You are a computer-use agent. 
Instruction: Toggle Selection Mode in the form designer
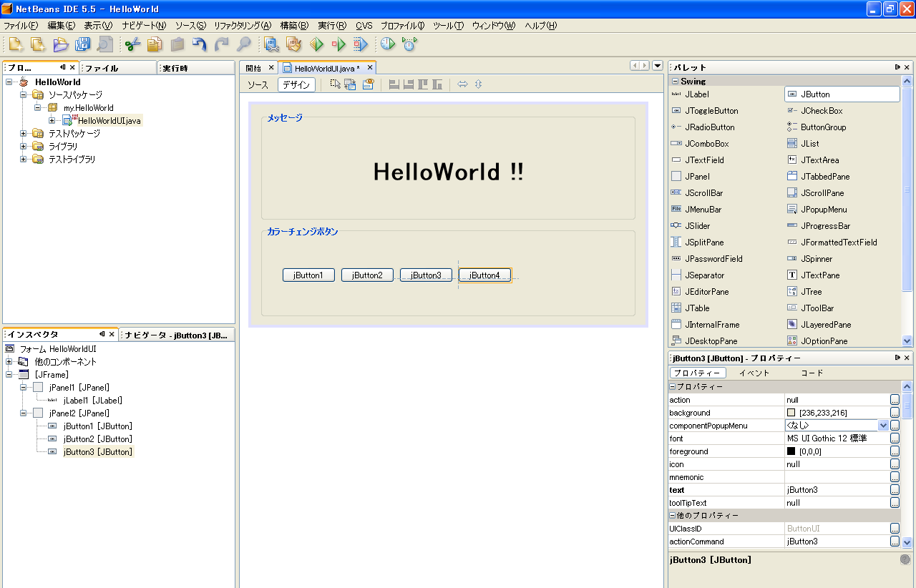[334, 84]
